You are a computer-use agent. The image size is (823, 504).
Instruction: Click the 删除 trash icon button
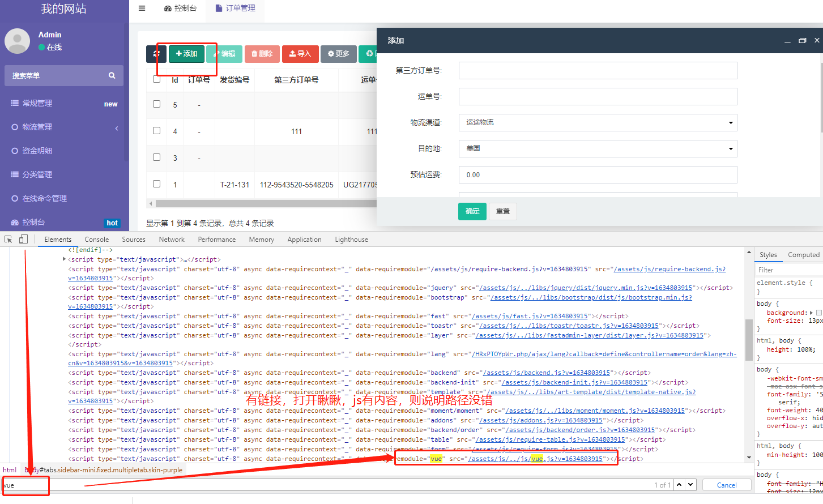(x=262, y=54)
